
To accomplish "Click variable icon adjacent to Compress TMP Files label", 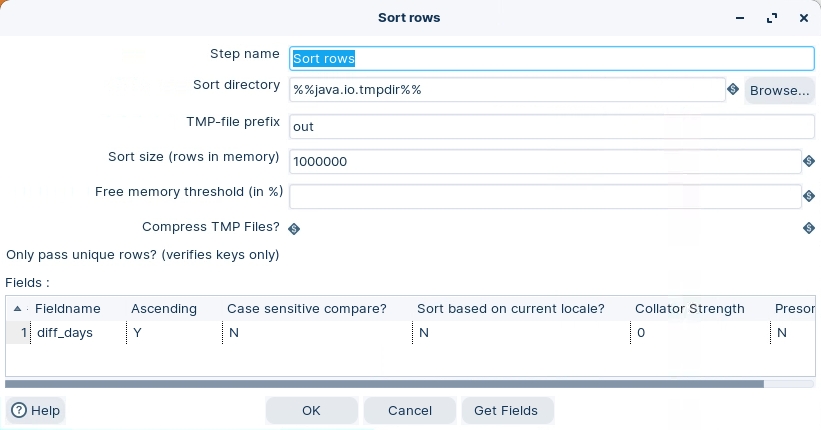I will [294, 228].
